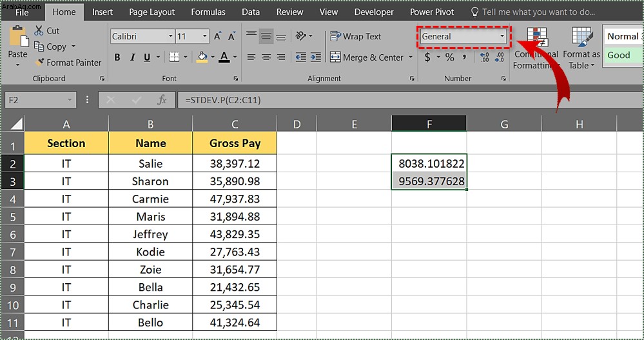
Task: Toggle Italic formatting
Action: [132, 57]
